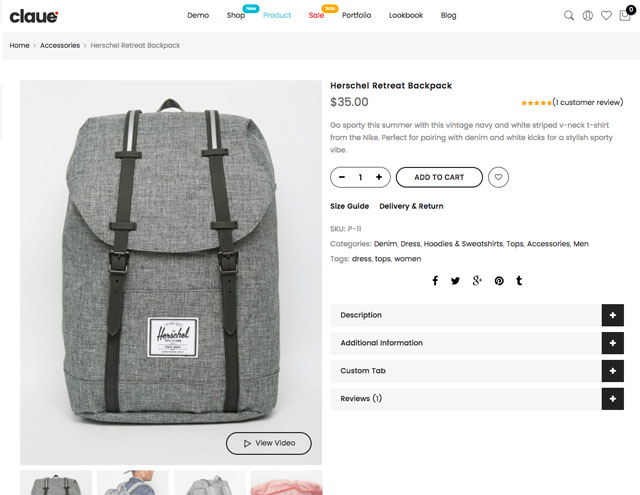Increase quantity with the plus button

tap(379, 177)
